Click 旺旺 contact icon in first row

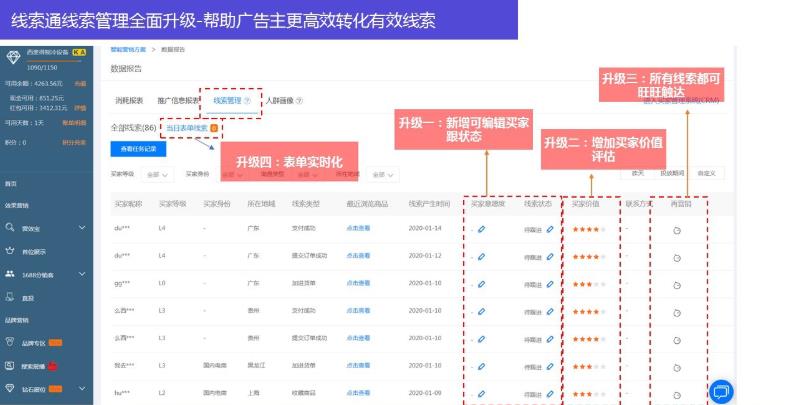[x=677, y=229]
